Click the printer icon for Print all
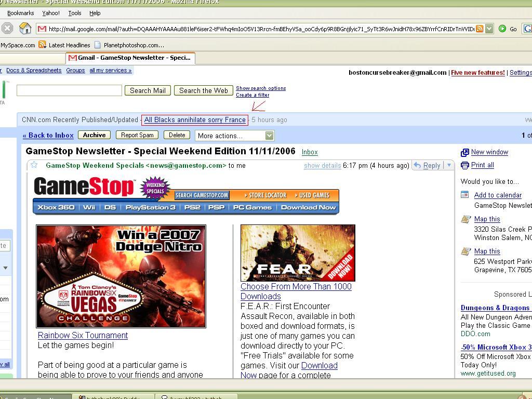532x399 pixels. (465, 165)
